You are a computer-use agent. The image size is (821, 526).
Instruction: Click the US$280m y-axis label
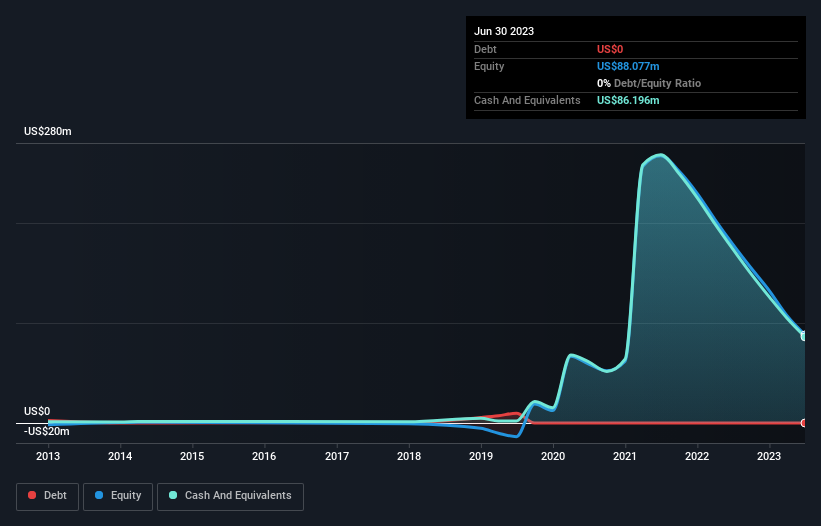(x=48, y=131)
